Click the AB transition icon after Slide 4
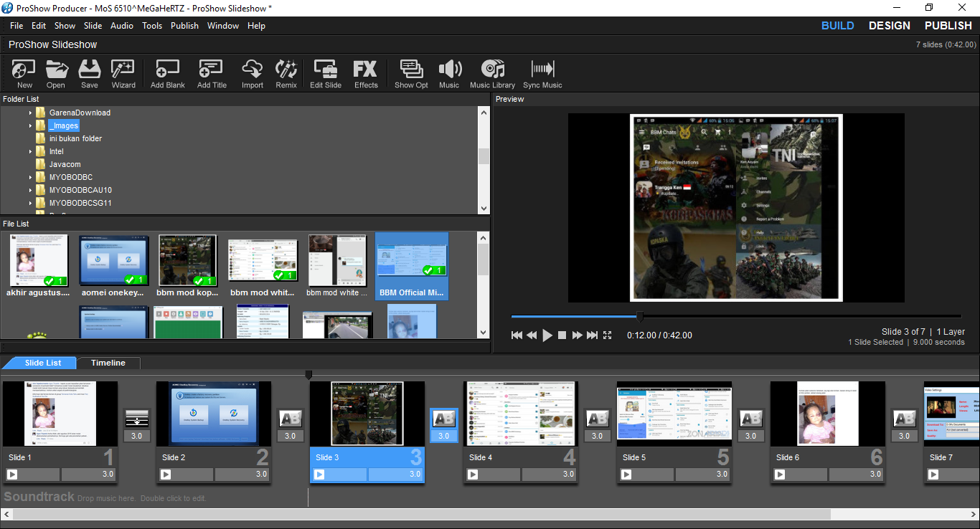Viewport: 980px width, 529px height. point(597,419)
